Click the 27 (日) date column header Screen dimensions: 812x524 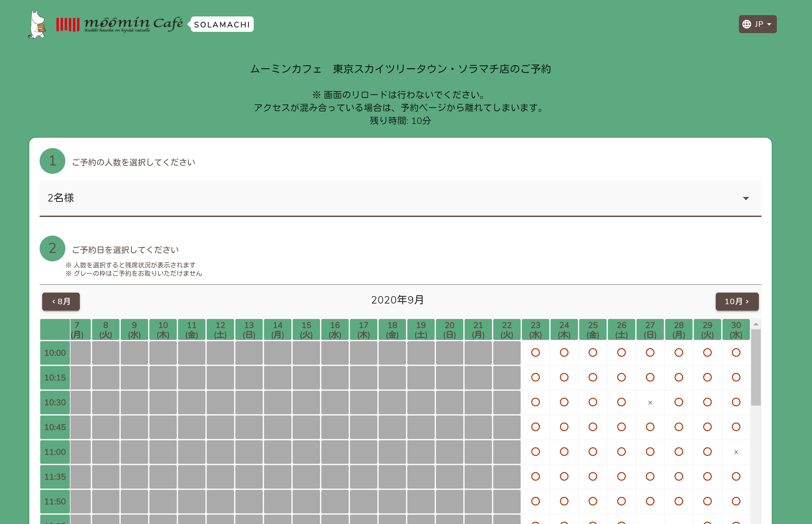point(650,330)
